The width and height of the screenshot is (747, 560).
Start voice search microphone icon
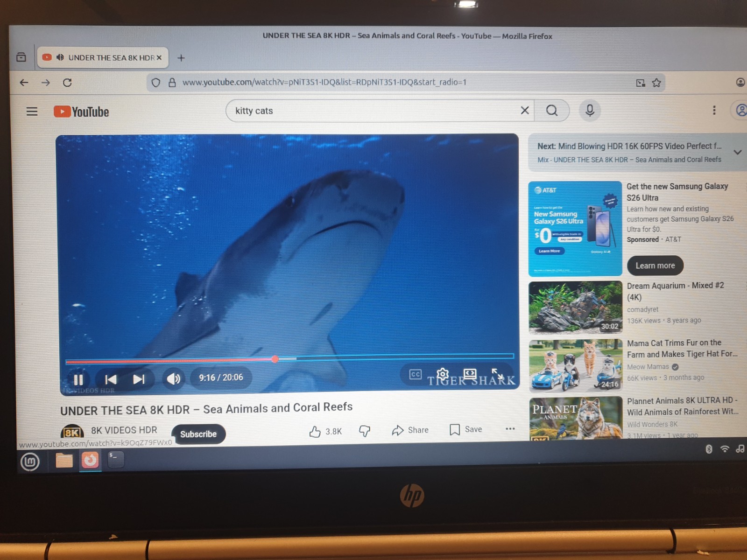point(590,110)
